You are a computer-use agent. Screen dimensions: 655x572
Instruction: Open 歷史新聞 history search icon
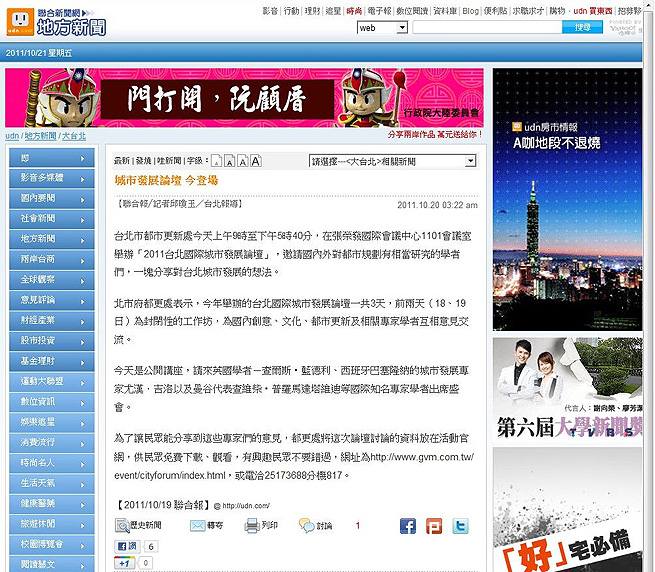(x=121, y=525)
